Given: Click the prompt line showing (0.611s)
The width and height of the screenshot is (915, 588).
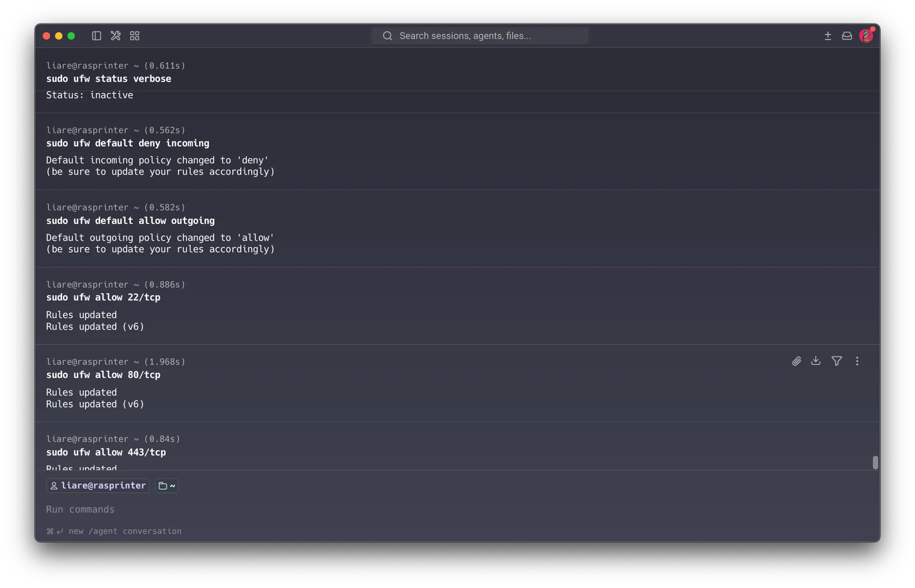Looking at the screenshot, I should click(x=116, y=65).
